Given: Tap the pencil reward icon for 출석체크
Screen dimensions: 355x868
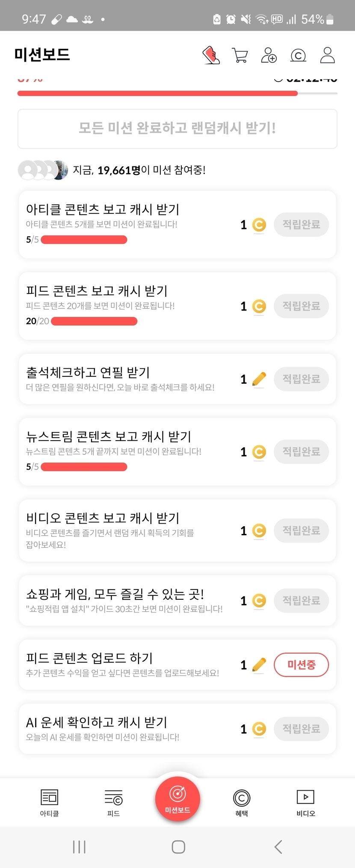Looking at the screenshot, I should 259,379.
